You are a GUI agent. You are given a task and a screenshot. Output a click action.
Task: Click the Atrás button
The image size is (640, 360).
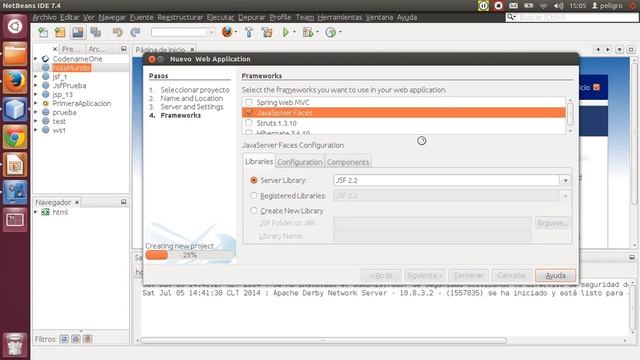pyautogui.click(x=381, y=276)
